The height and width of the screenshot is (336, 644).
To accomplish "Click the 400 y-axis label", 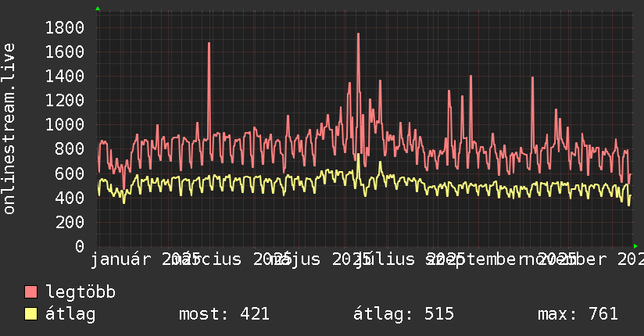I will point(70,198).
